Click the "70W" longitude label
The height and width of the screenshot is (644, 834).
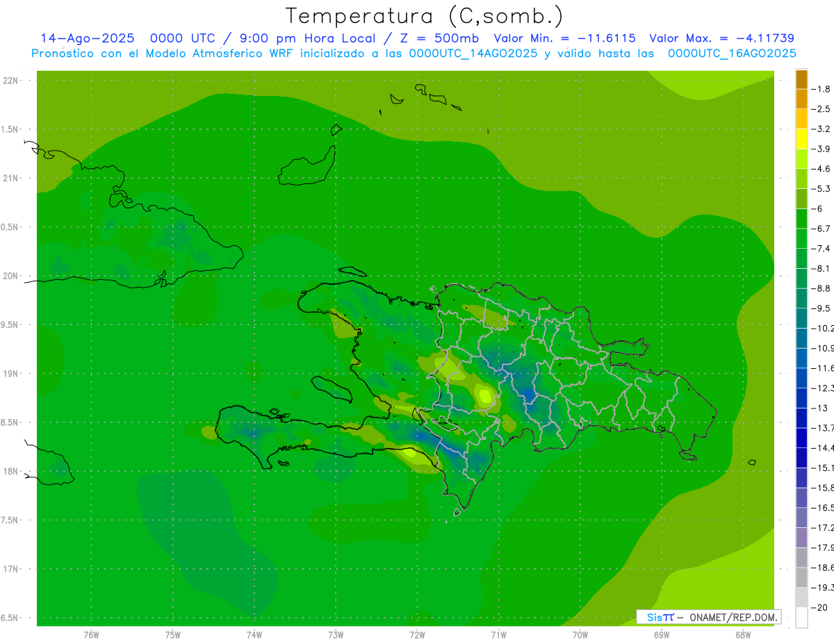click(580, 635)
